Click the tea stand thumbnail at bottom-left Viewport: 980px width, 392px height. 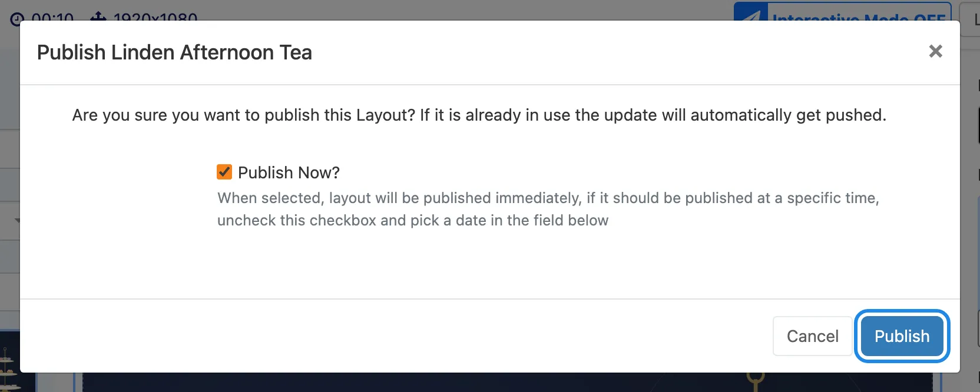[x=9, y=361]
